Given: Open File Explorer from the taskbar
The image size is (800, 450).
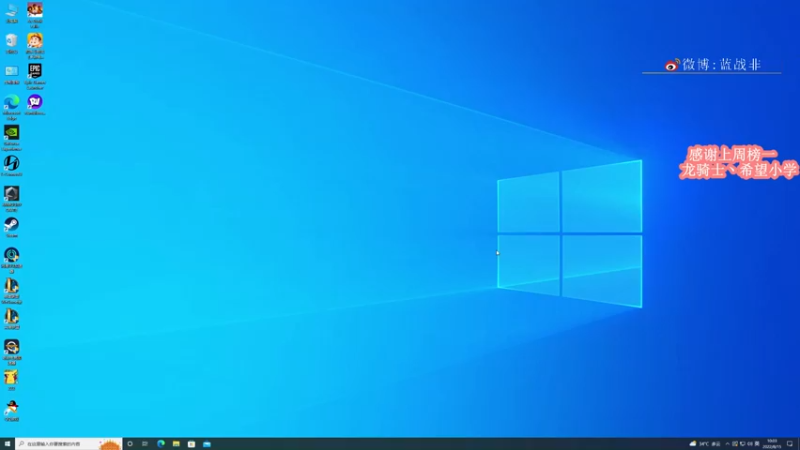Looking at the screenshot, I should (176, 444).
